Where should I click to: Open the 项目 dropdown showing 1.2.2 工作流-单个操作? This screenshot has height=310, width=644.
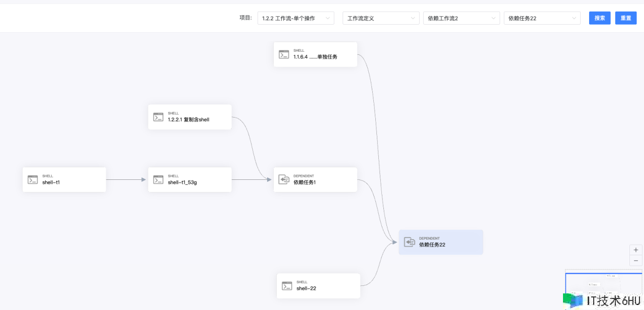[295, 18]
